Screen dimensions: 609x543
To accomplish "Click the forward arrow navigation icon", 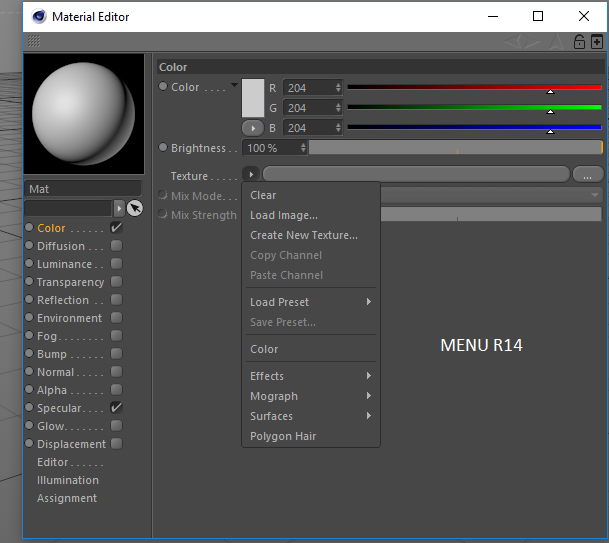I will coord(531,42).
